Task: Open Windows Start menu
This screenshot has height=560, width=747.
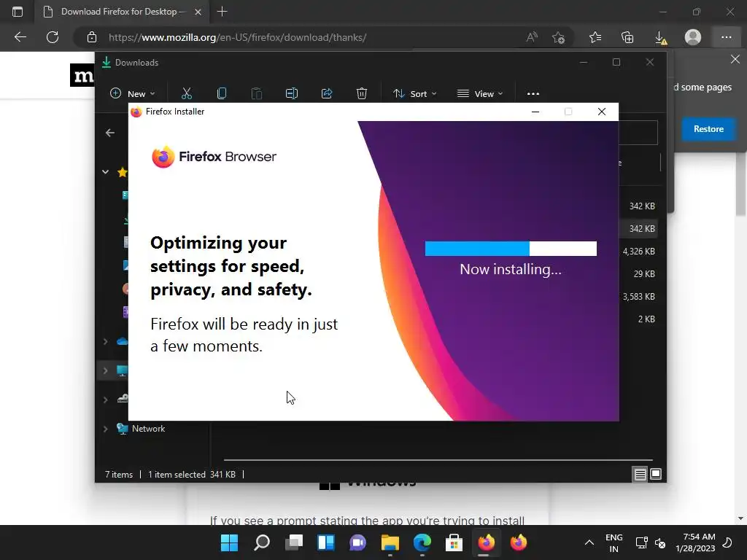Action: tap(229, 542)
